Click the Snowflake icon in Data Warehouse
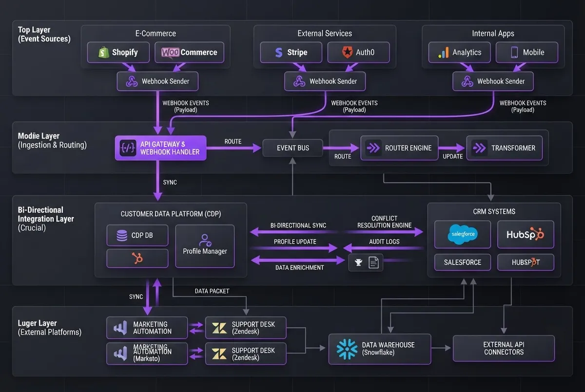Viewport: 585px width, 392px height. [x=347, y=349]
